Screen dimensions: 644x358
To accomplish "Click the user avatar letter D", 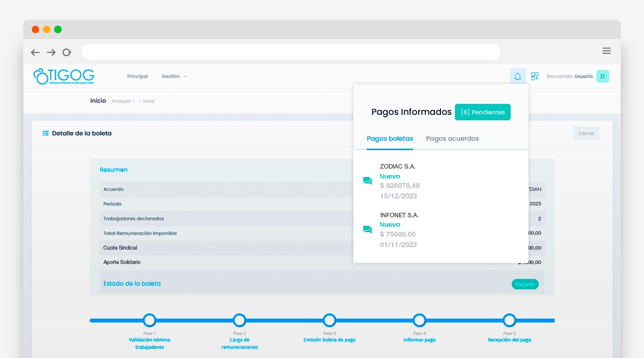I will [x=603, y=76].
